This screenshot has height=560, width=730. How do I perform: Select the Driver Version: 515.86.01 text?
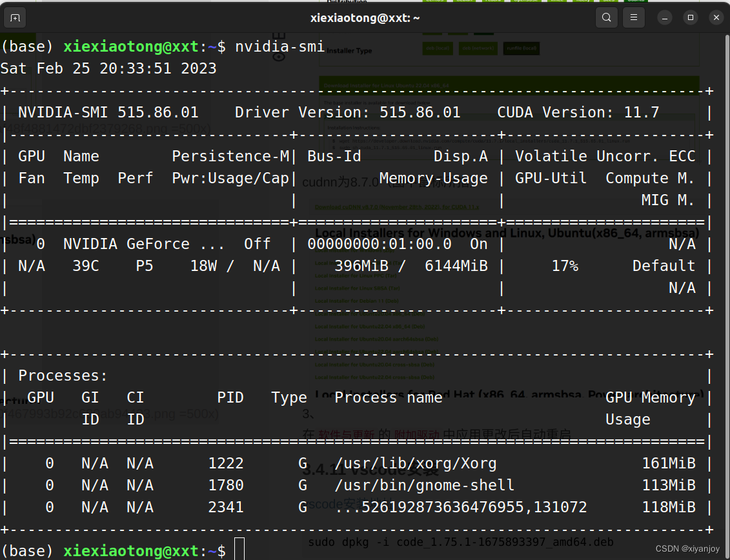pyautogui.click(x=347, y=112)
